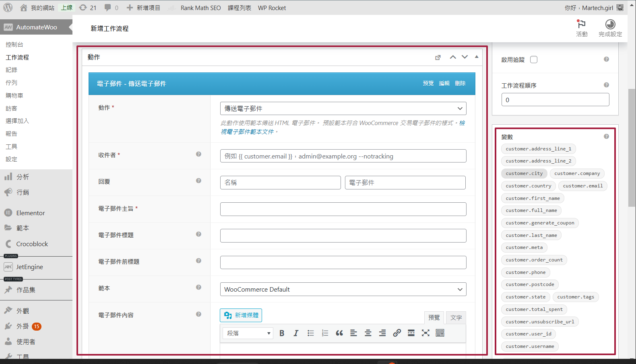636x364 pixels.
Task: Click 編輯 link in action header
Action: [x=444, y=83]
